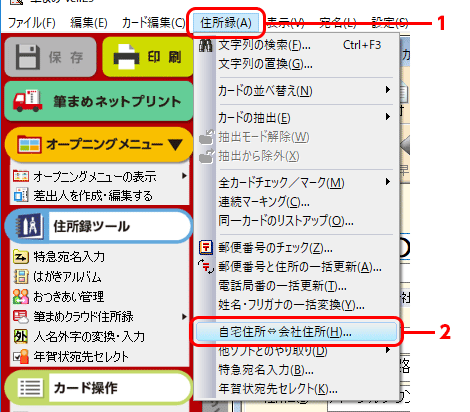470x412 pixels.
Task: Click the sidebar 年賀状宛先セレクト icon
Action: pyautogui.click(x=21, y=357)
